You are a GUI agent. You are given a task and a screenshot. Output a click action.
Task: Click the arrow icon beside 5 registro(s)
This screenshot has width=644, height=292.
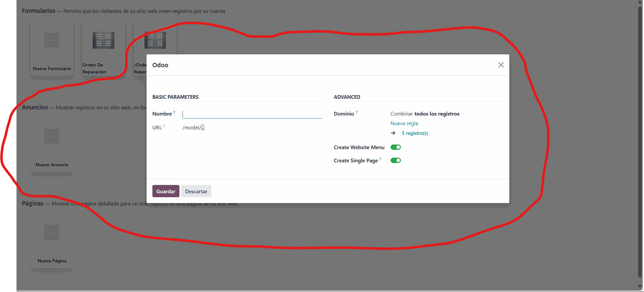[393, 133]
